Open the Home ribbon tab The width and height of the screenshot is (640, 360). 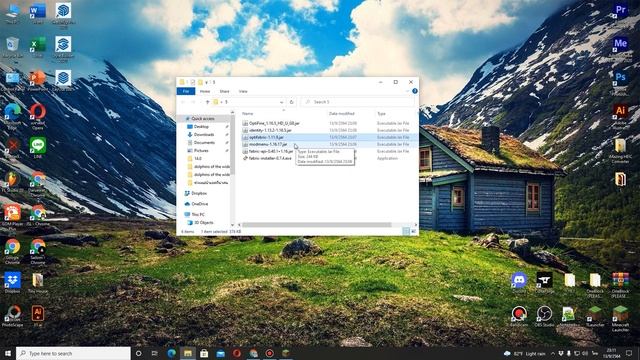pos(205,91)
